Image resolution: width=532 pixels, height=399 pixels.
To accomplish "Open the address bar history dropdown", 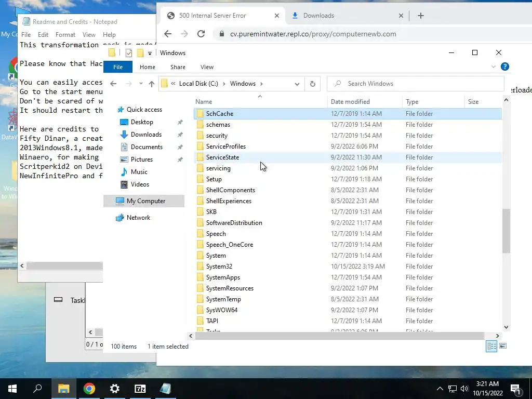I will point(297,84).
